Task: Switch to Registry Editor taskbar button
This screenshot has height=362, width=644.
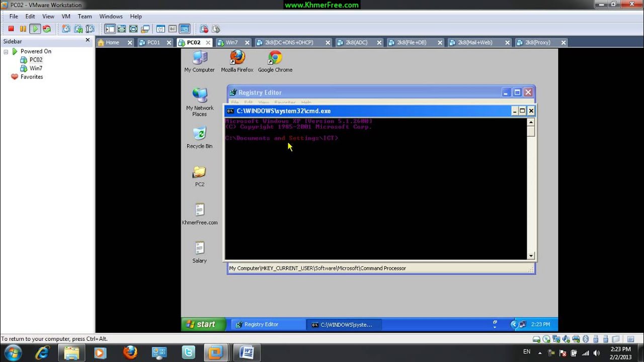Action: click(268, 325)
